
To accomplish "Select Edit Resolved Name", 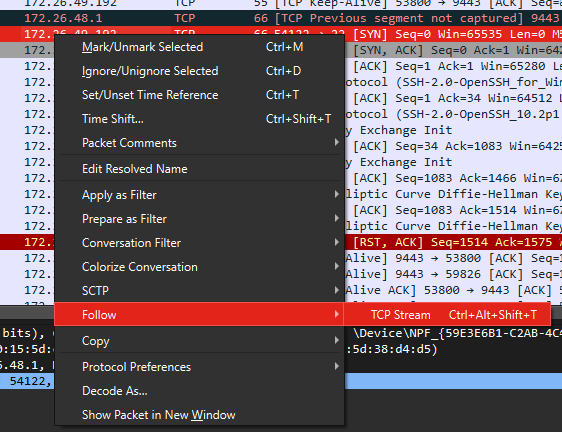I will 199,168.
